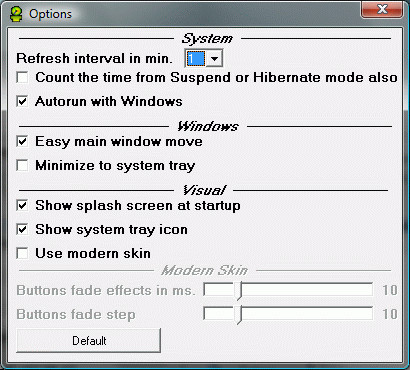Click the Buttons fade effects slider
Viewport: 410px width, 370px height.
288,290
